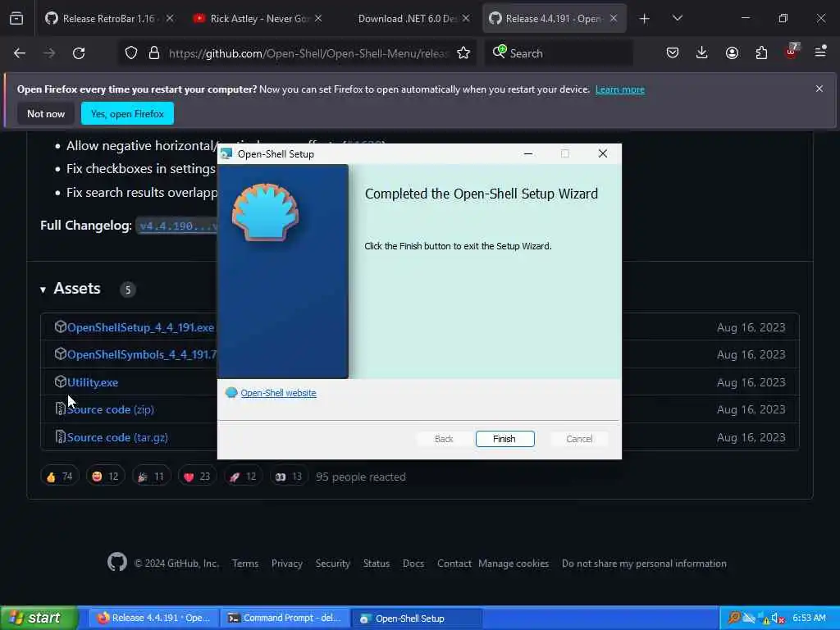Open the Terms footer link
This screenshot has height=630, width=840.
245,564
